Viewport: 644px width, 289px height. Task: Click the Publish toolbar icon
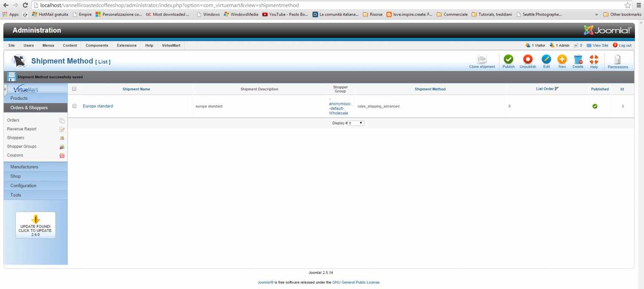[x=508, y=60]
